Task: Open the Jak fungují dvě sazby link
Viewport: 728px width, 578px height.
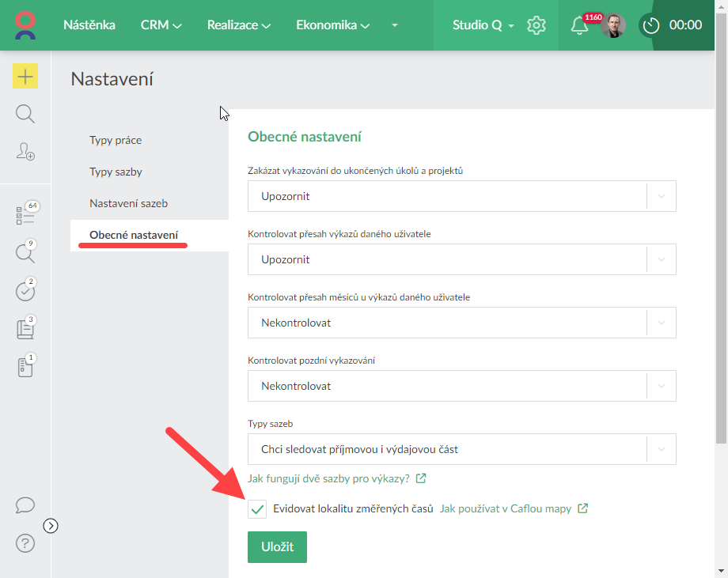Action: click(328, 478)
